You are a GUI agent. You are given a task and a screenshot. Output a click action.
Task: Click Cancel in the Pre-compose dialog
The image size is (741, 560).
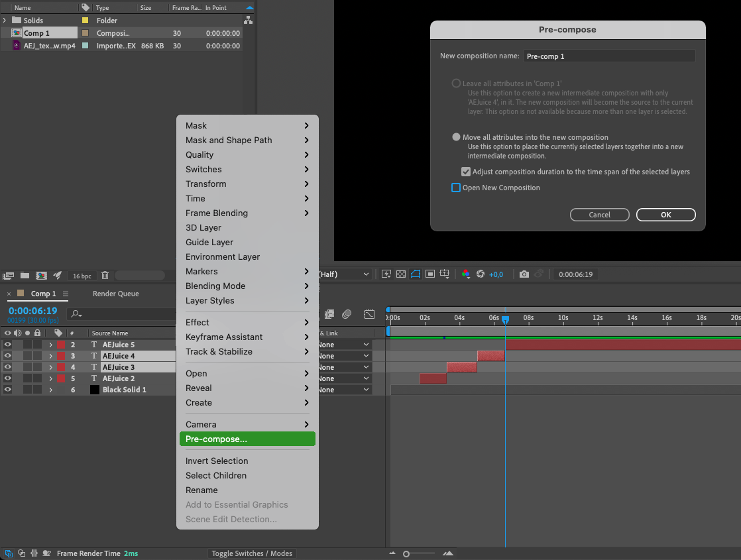[599, 215]
